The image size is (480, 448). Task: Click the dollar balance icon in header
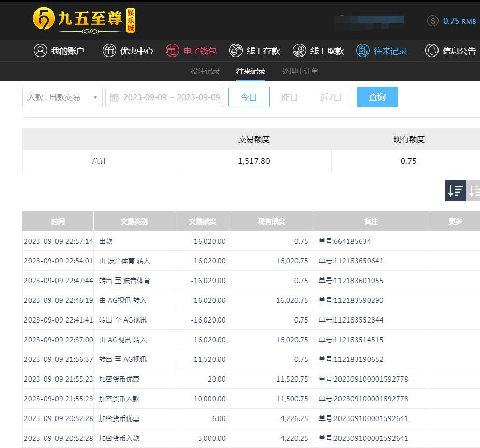coord(432,21)
